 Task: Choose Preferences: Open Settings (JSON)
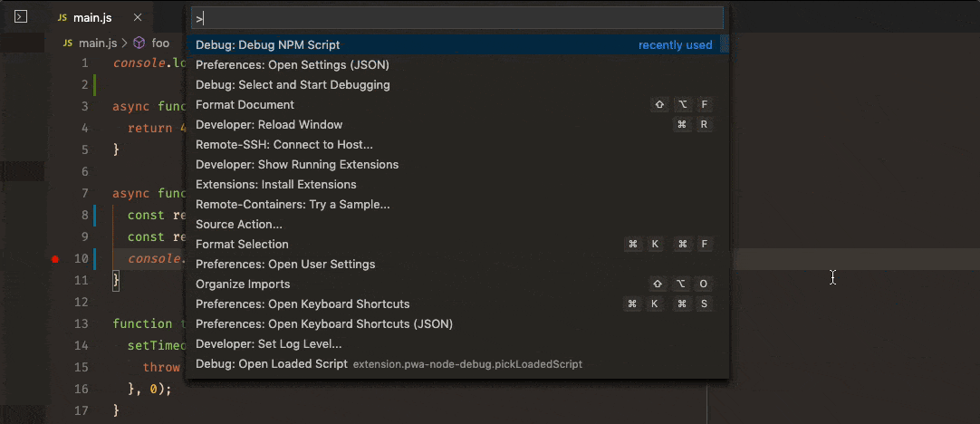[292, 65]
